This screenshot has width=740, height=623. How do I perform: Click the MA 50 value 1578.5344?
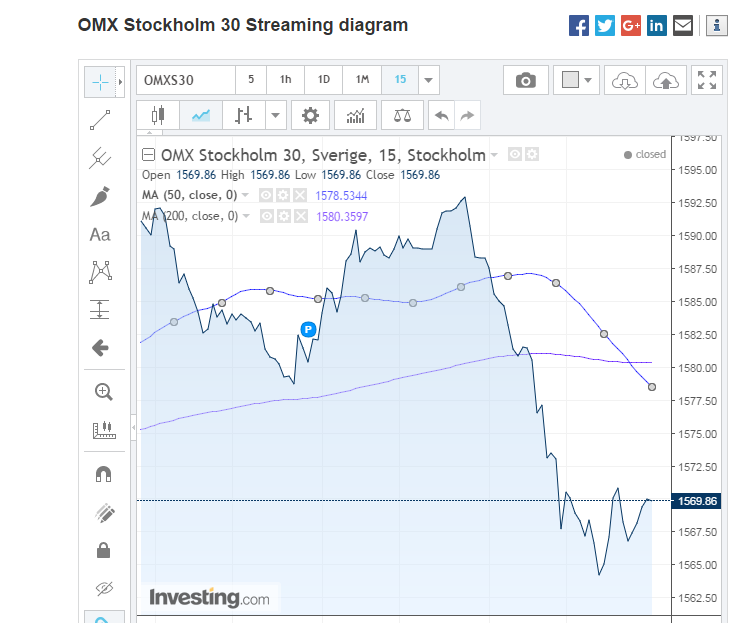click(341, 195)
